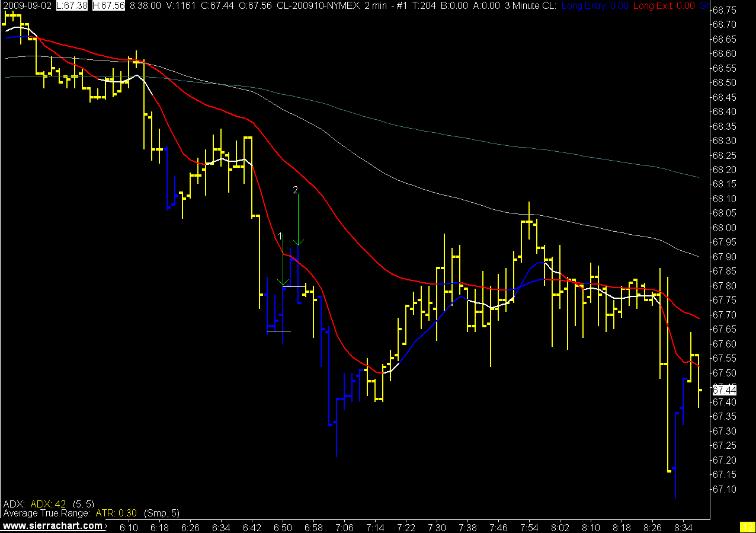Screen dimensions: 756x533
Task: Click the 68.25 price on the scale
Action: (725, 155)
